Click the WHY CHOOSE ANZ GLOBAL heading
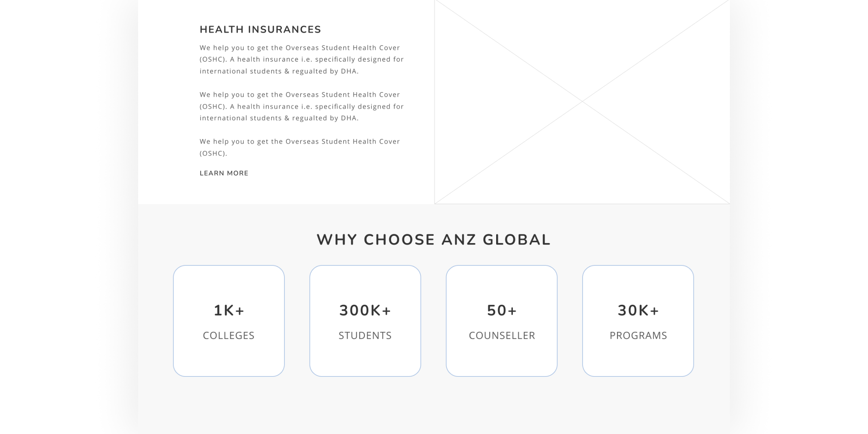 click(434, 240)
